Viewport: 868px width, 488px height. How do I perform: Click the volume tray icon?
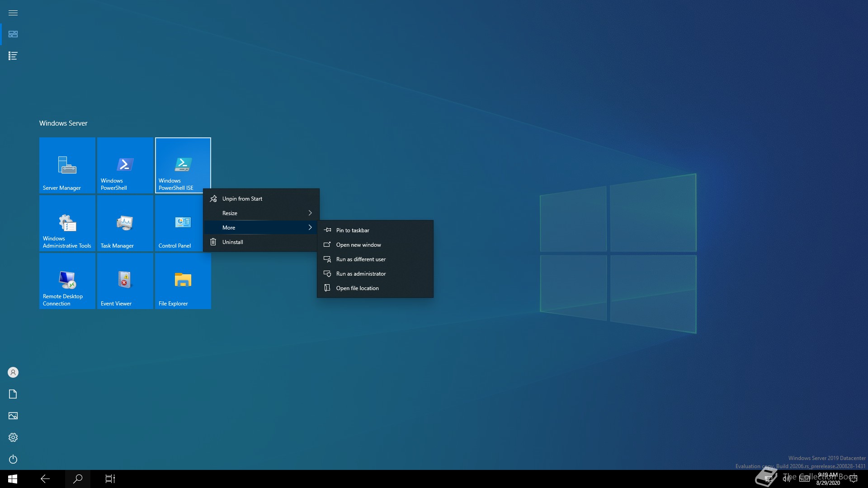click(787, 479)
